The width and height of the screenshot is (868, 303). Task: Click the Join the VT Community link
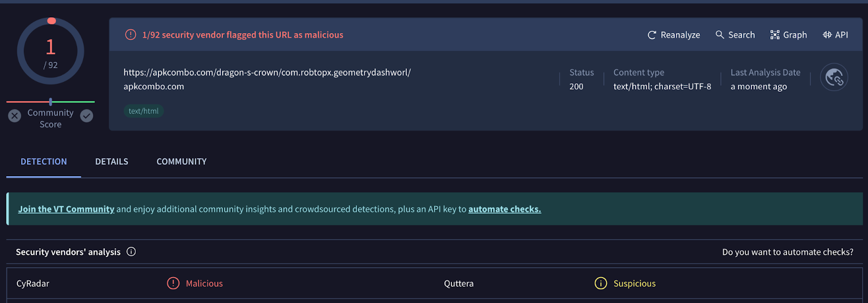[x=66, y=209]
